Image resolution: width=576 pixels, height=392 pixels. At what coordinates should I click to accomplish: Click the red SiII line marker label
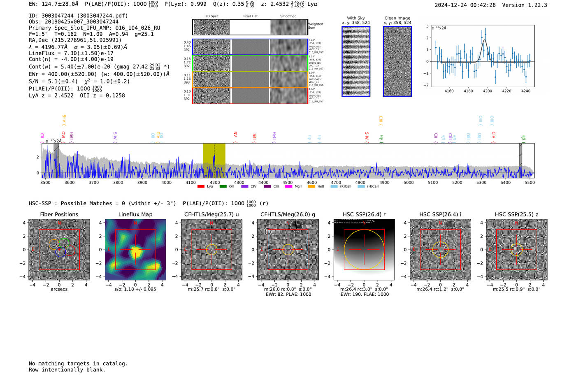[x=255, y=137]
